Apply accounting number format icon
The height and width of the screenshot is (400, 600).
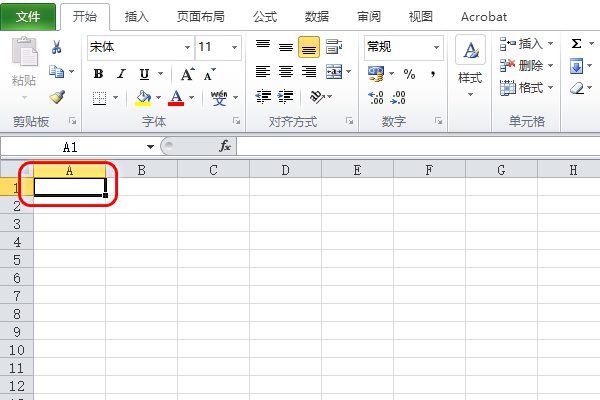pos(376,73)
